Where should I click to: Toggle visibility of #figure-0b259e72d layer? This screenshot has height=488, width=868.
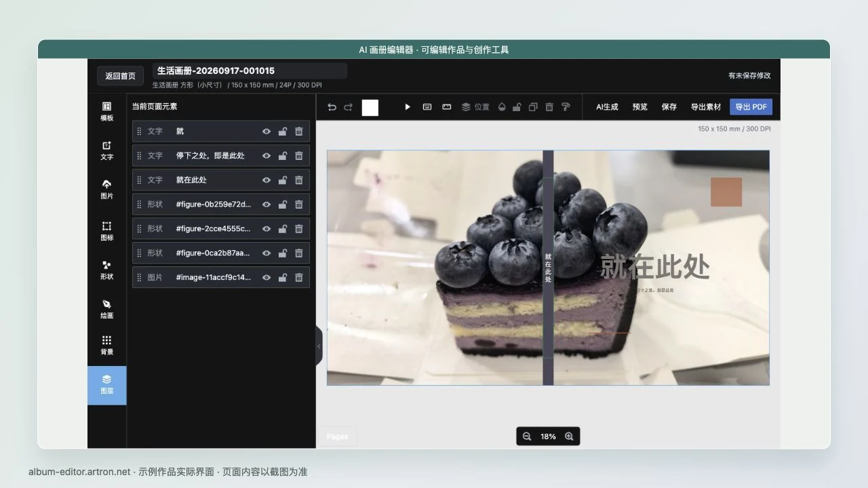[x=267, y=204]
